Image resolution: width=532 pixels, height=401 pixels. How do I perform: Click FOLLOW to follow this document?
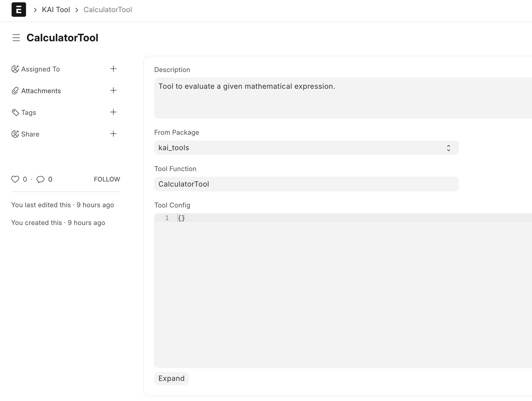(x=107, y=179)
